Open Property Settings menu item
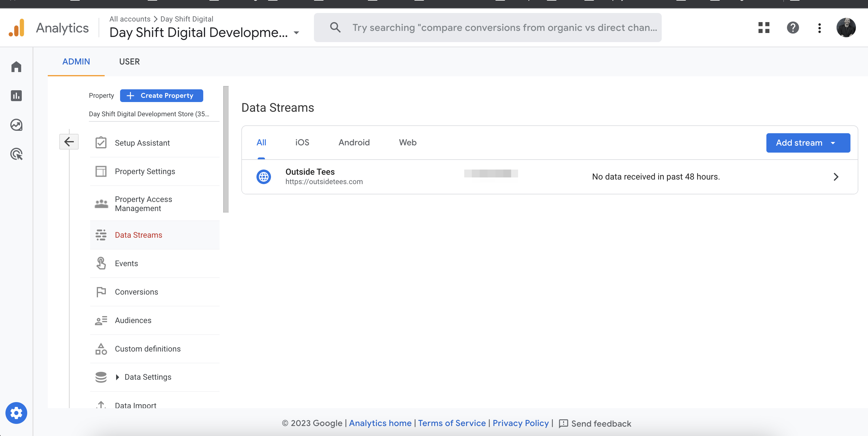The height and width of the screenshot is (436, 868). coord(155,171)
